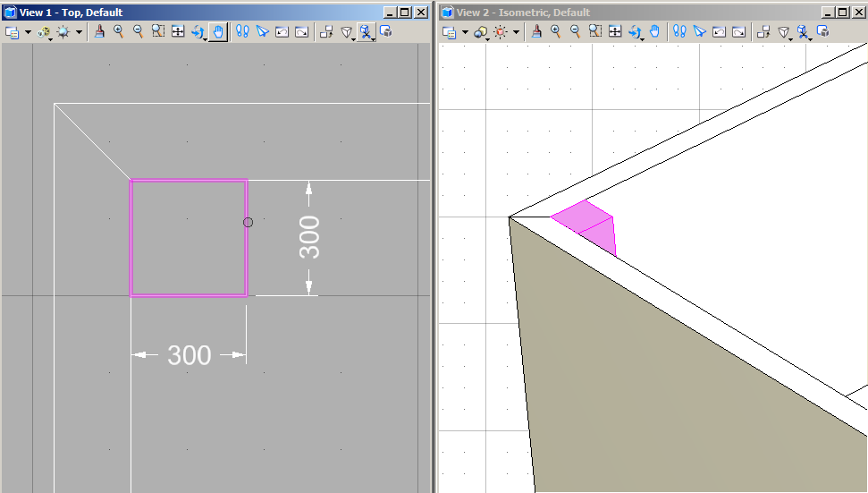The height and width of the screenshot is (493, 868).
Task: Toggle the Pan View hand in View 1
Action: (x=218, y=31)
